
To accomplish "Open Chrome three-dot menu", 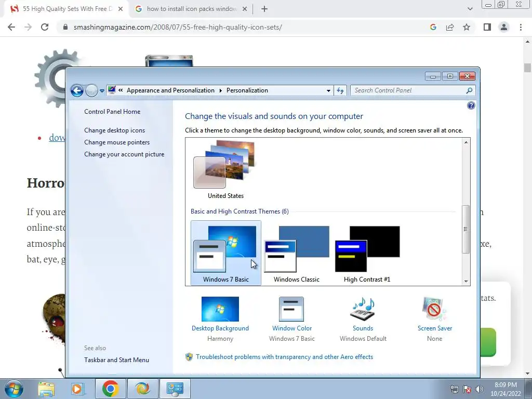I will [x=521, y=27].
